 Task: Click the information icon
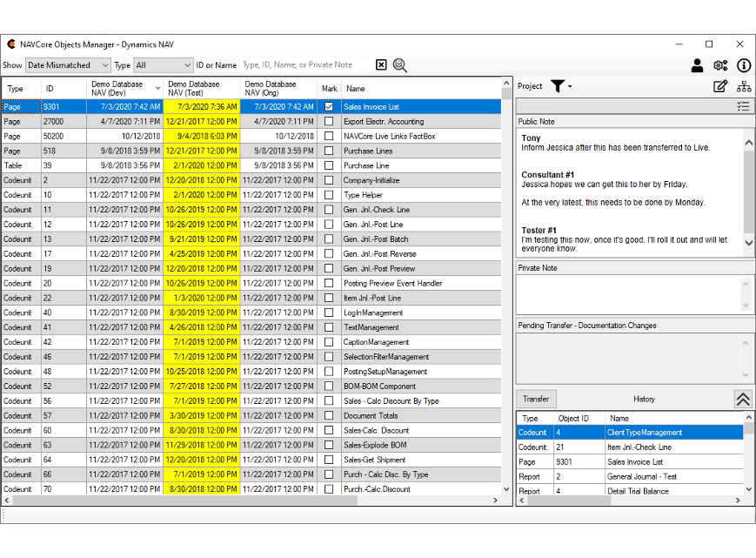744,65
